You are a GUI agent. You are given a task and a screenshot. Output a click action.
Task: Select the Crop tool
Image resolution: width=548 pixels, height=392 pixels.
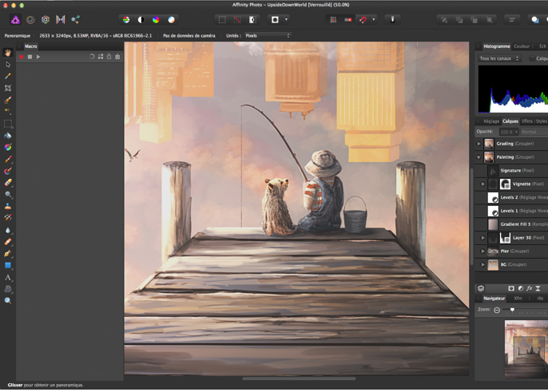pos(8,88)
